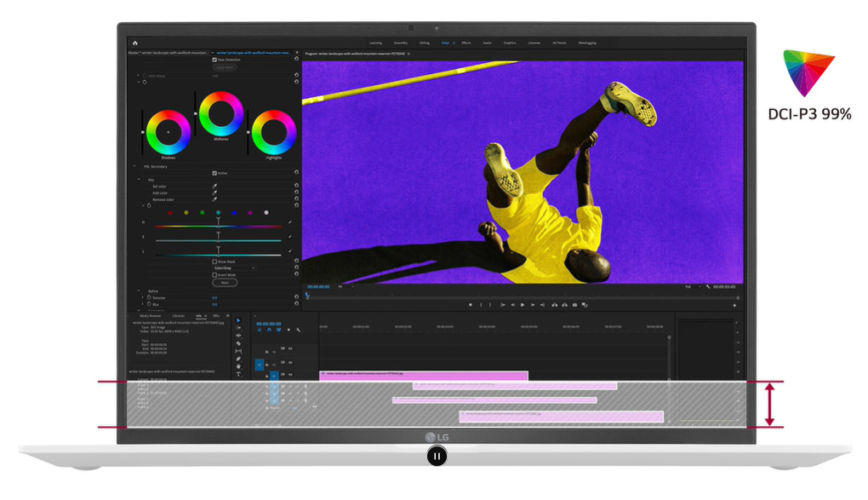Select the Remove color eyedropper
The image size is (868, 500).
click(x=214, y=199)
